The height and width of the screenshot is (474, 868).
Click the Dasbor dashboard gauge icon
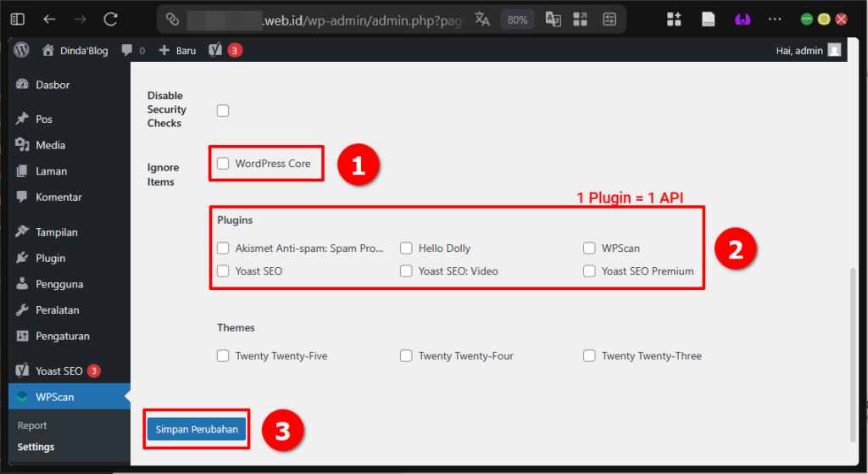click(22, 84)
